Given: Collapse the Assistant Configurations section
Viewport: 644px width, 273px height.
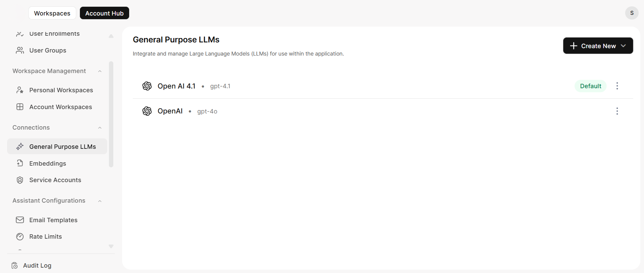Looking at the screenshot, I should tap(100, 201).
